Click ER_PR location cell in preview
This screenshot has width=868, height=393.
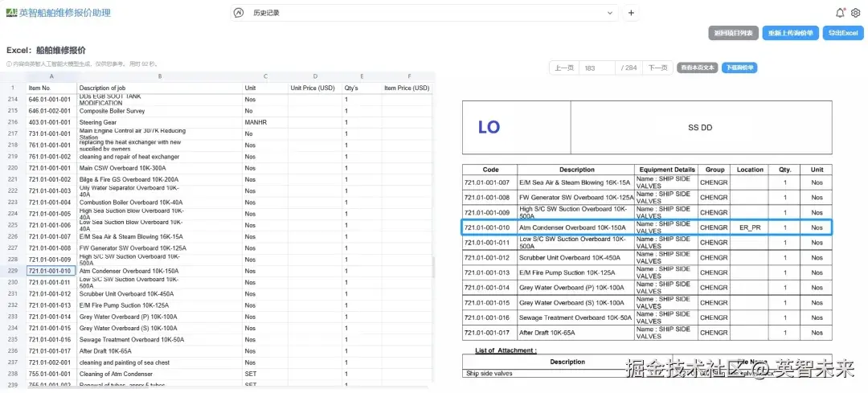pyautogui.click(x=750, y=227)
